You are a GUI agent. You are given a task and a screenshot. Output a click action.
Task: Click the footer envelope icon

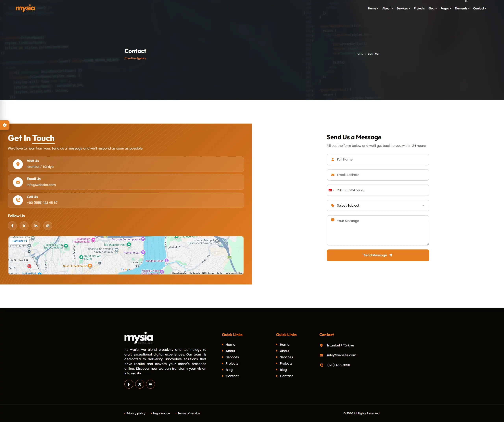click(x=321, y=355)
